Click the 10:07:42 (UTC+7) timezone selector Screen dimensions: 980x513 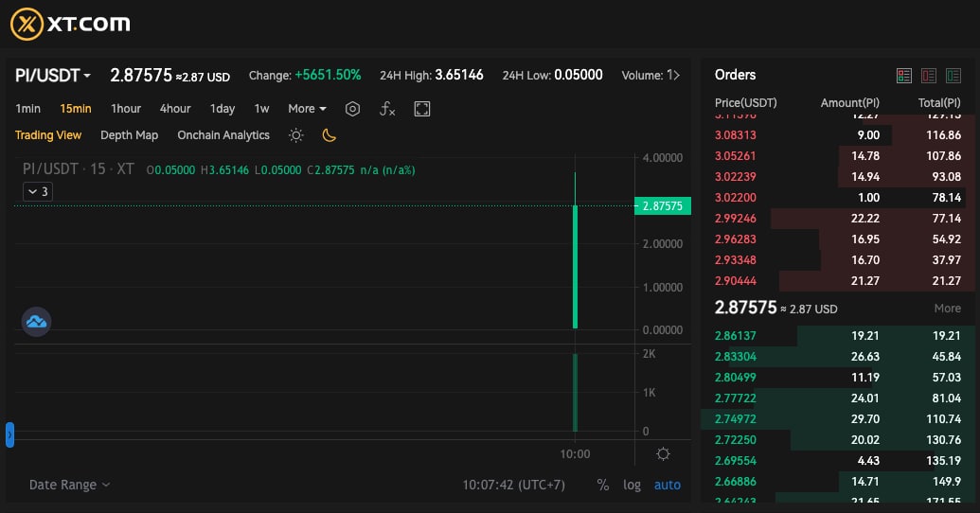click(x=513, y=485)
